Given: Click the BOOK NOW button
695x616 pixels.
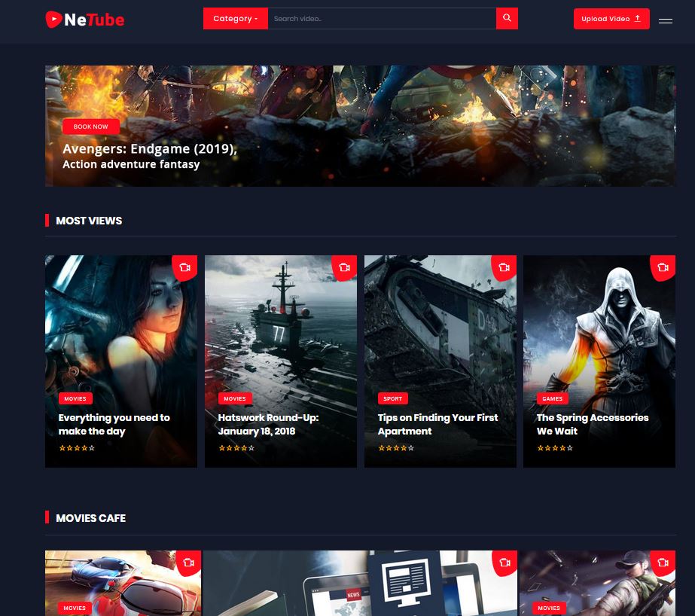Looking at the screenshot, I should 91,127.
